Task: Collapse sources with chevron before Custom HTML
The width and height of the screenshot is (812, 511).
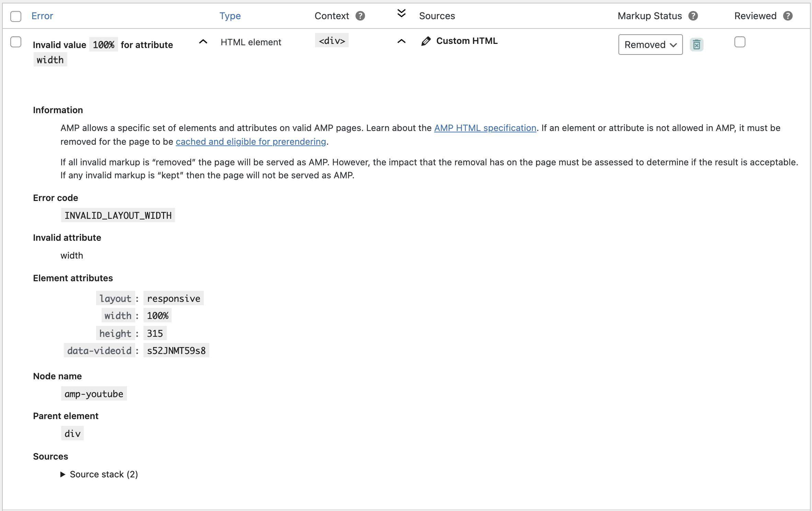Action: (x=401, y=41)
